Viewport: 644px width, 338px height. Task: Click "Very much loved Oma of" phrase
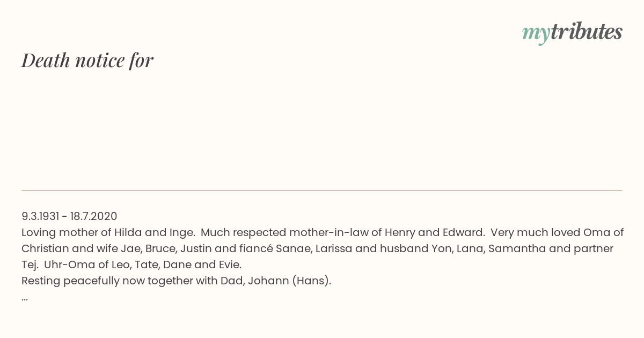(x=557, y=232)
